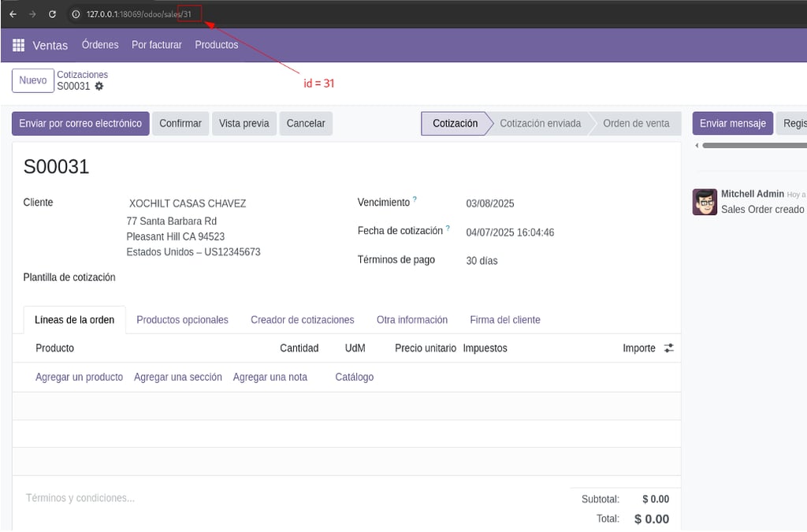807x532 pixels.
Task: Click Agregar una sección link
Action: click(x=178, y=378)
